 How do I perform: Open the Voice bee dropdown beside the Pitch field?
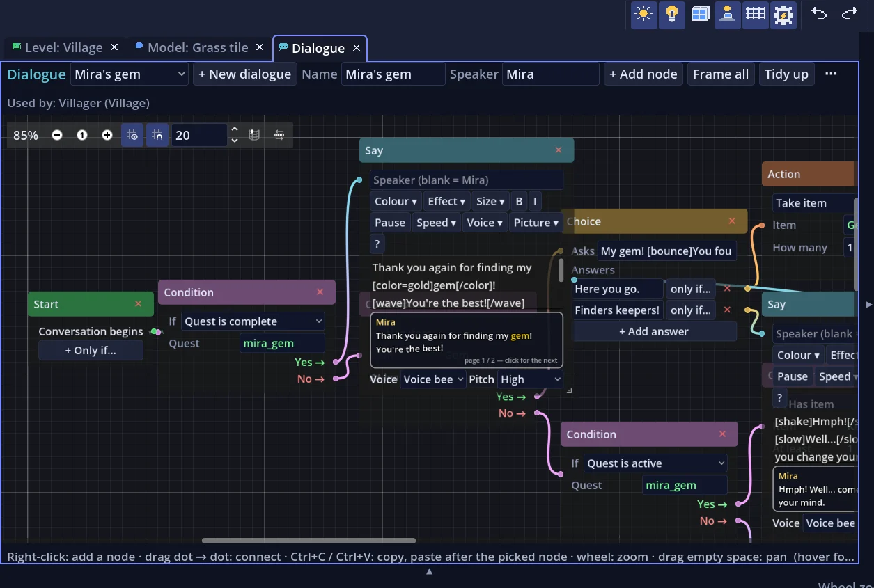[x=433, y=379]
